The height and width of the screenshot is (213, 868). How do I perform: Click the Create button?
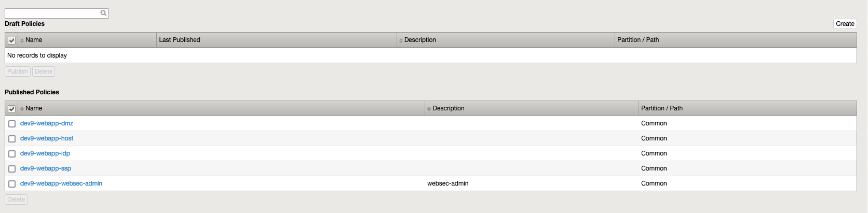tap(845, 24)
